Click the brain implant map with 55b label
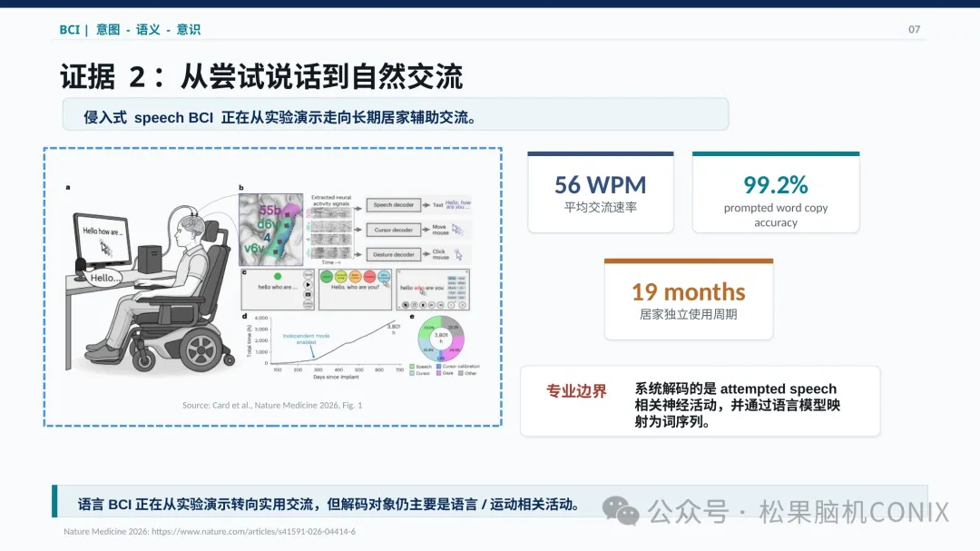The image size is (980, 551). [x=270, y=229]
